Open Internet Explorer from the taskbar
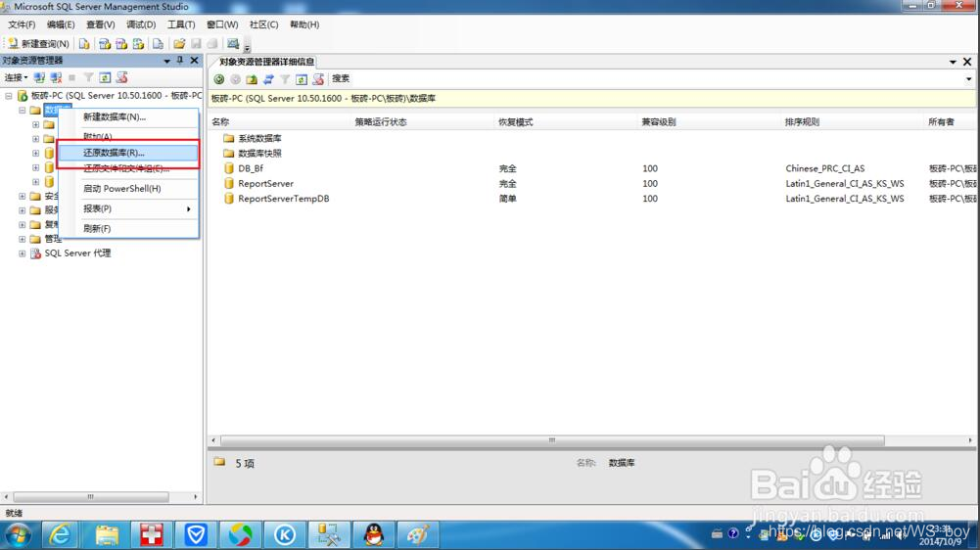The width and height of the screenshot is (980, 550). click(61, 535)
